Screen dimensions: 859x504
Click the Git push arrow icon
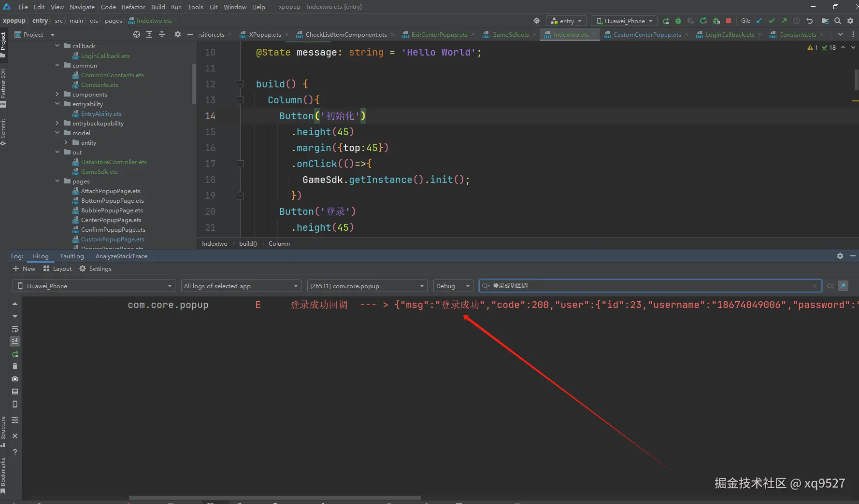click(784, 21)
